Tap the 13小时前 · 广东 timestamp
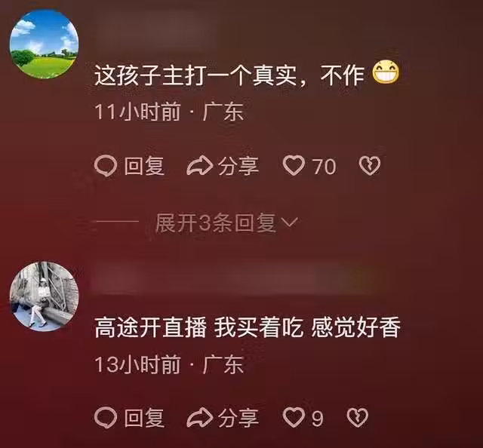This screenshot has height=448, width=483. (169, 364)
